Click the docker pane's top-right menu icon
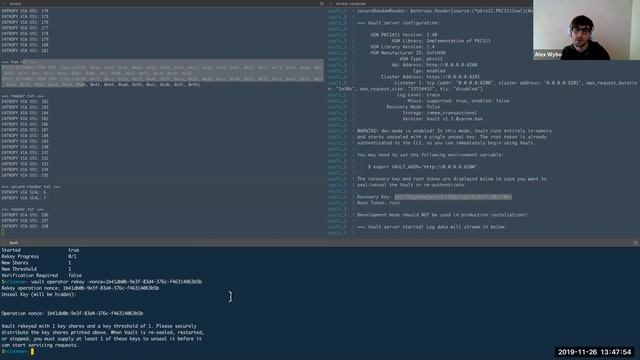640x360 pixels. click(x=322, y=3)
